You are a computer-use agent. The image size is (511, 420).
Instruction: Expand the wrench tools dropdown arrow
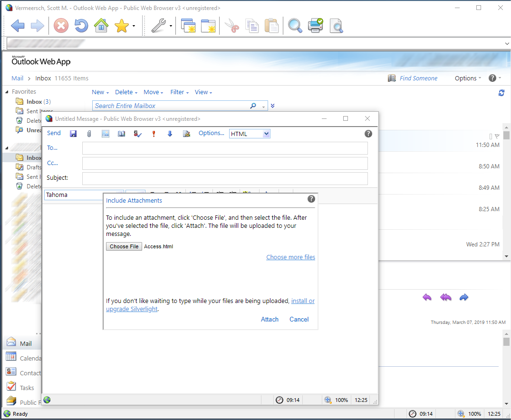click(x=171, y=26)
